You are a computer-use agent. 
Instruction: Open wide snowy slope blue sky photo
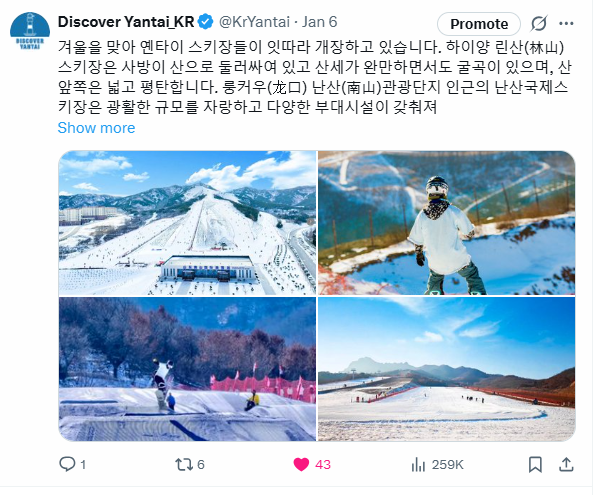pyautogui.click(x=447, y=369)
